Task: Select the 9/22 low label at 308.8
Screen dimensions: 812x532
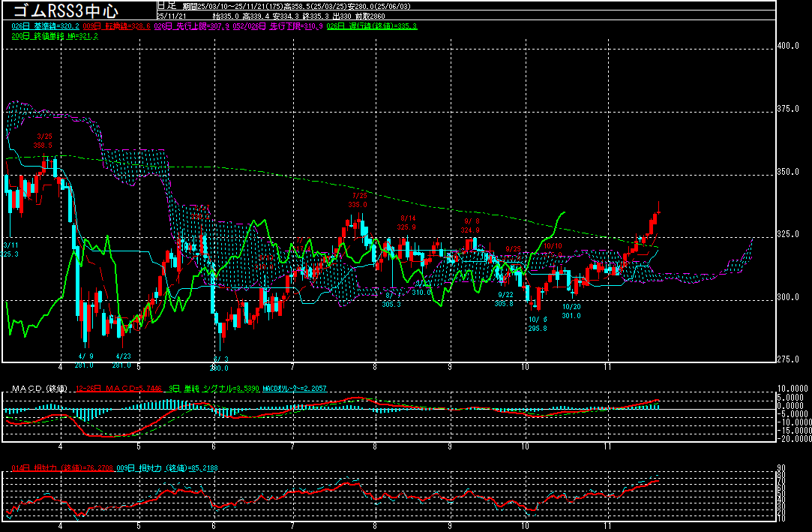Action: point(505,299)
